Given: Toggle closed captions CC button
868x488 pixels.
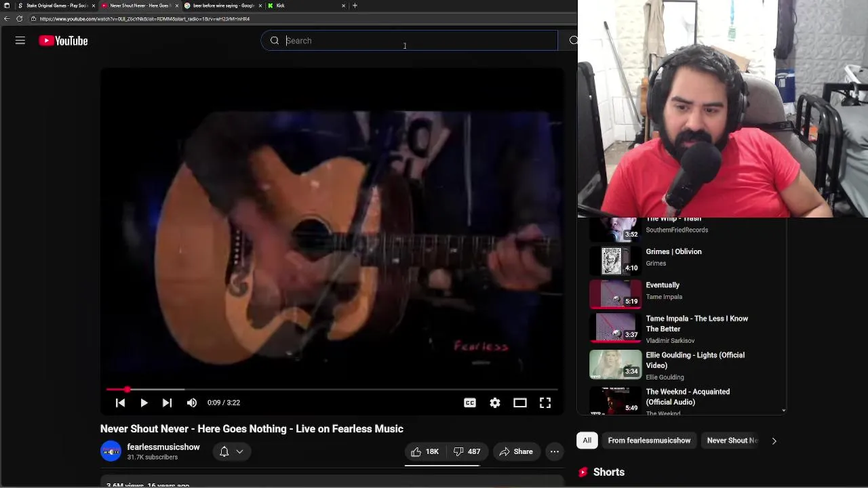Looking at the screenshot, I should click(x=469, y=403).
